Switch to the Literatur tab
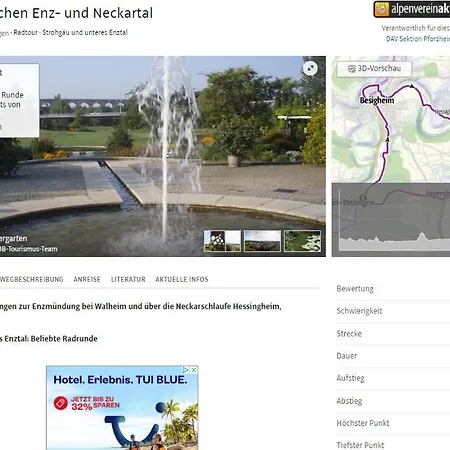Image resolution: width=450 pixels, height=450 pixels. point(128,279)
